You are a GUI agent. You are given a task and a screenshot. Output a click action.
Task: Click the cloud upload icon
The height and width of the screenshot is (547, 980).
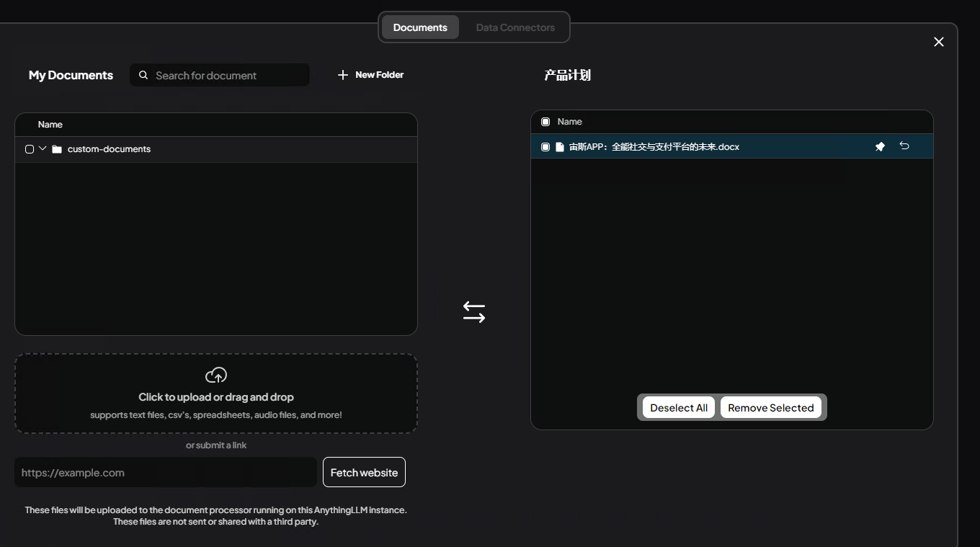click(216, 375)
